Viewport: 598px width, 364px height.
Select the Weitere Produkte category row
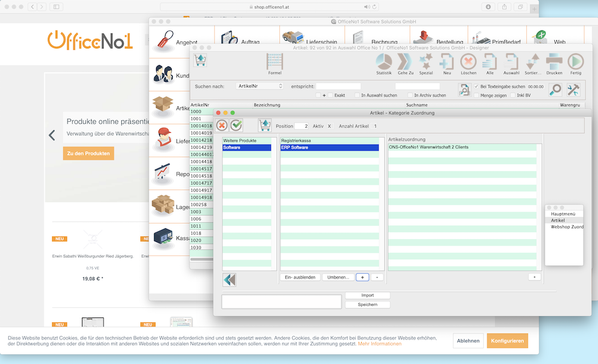pyautogui.click(x=247, y=140)
